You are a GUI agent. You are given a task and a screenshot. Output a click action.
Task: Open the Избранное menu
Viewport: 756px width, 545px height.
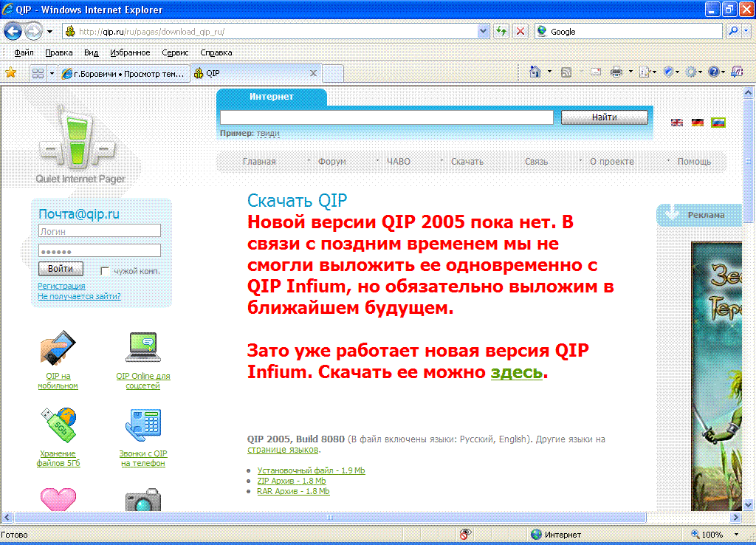(130, 52)
